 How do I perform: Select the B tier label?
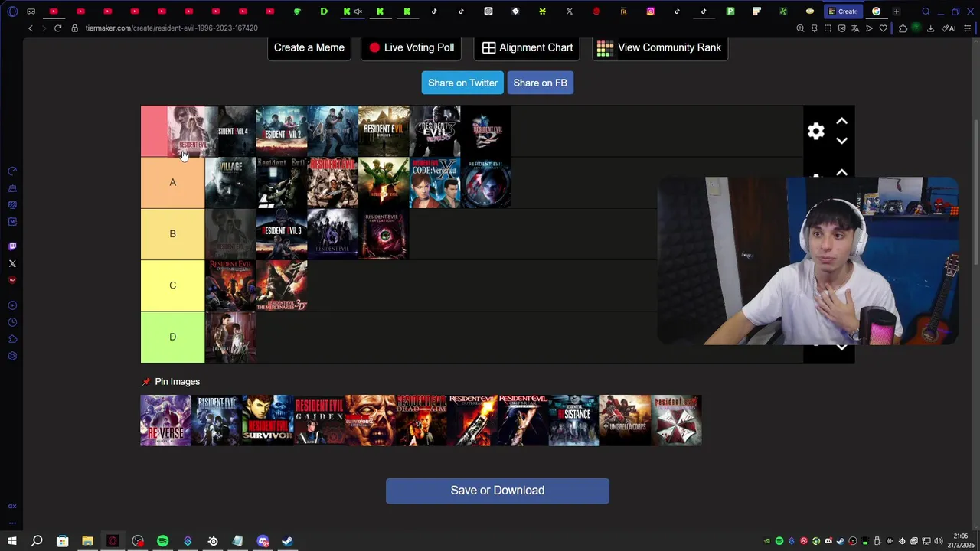(x=172, y=234)
